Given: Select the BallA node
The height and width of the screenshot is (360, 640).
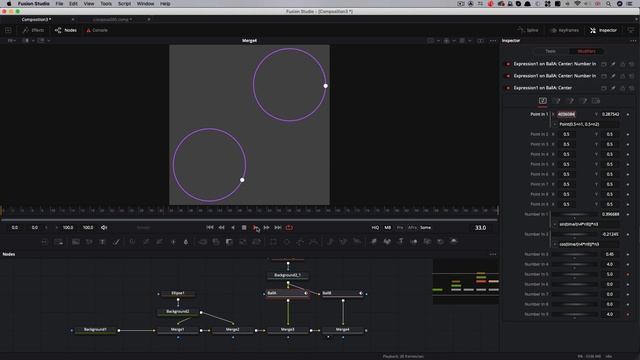Looking at the screenshot, I should point(287,293).
